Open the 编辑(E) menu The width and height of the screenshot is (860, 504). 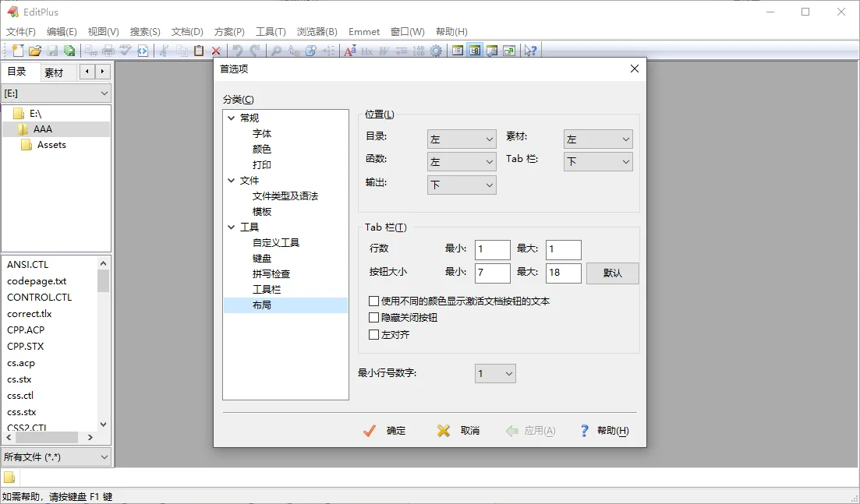pyautogui.click(x=62, y=32)
